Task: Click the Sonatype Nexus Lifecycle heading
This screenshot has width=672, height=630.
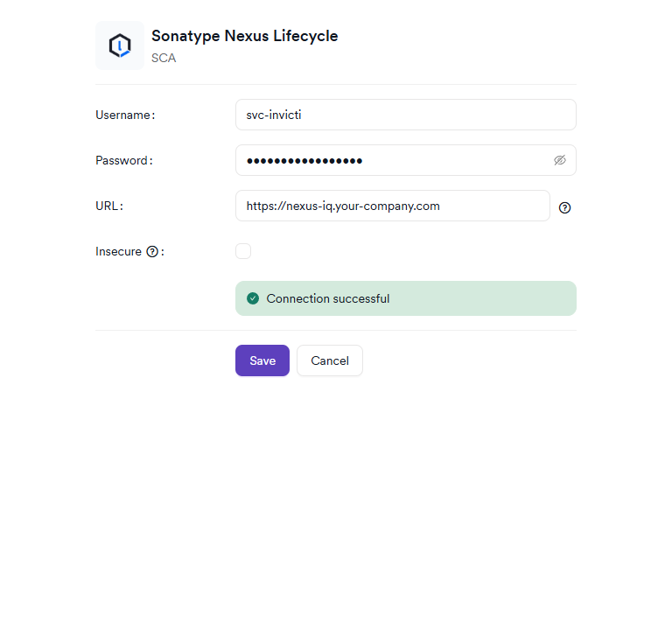Action: (x=245, y=36)
